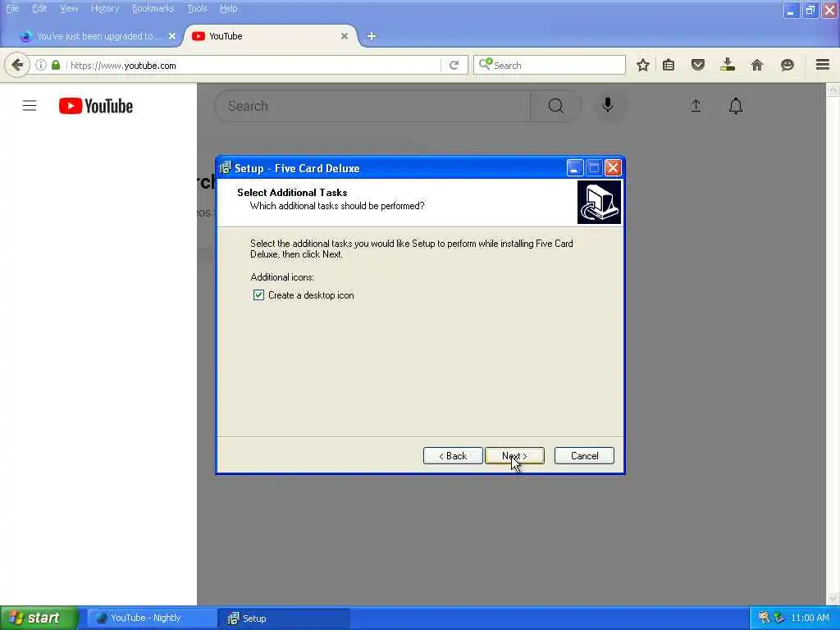Click the YouTube logo
This screenshot has height=630, width=840.
[x=96, y=106]
